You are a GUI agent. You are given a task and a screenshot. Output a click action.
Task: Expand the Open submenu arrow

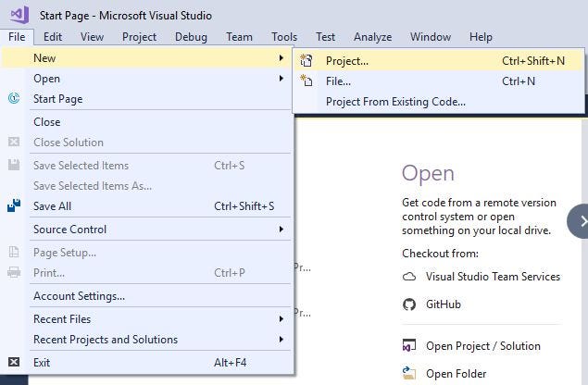281,78
